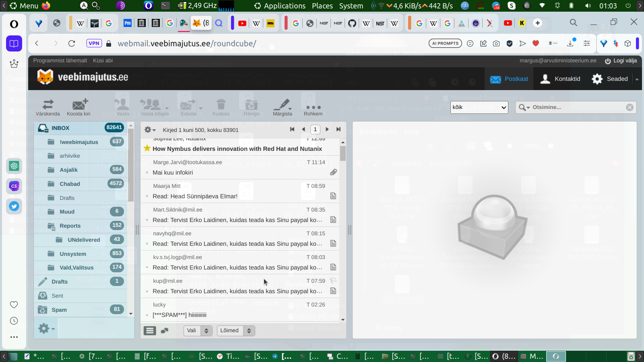Switch to the Kontaktid tab
The height and width of the screenshot is (362, 644).
pos(561,79)
